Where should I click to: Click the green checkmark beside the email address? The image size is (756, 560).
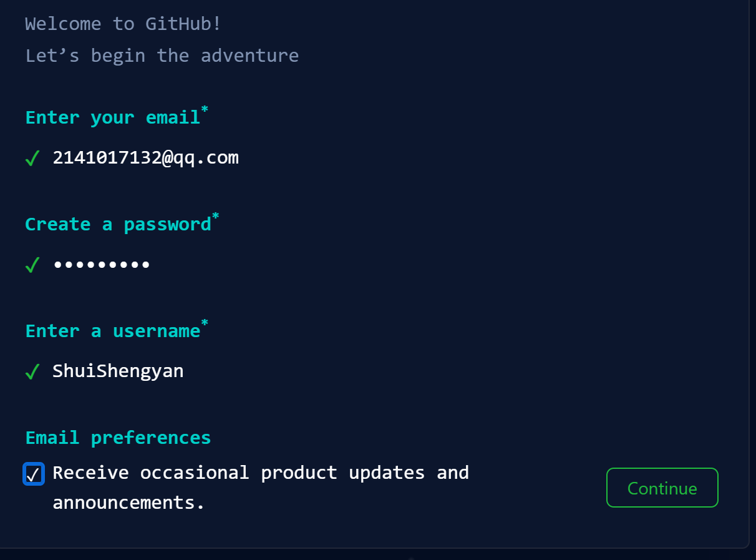pos(32,159)
